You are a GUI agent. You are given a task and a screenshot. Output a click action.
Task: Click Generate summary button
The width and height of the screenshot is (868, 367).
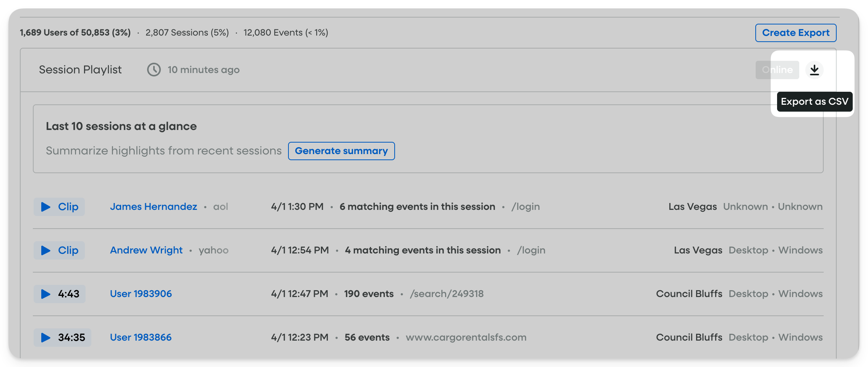click(x=341, y=151)
